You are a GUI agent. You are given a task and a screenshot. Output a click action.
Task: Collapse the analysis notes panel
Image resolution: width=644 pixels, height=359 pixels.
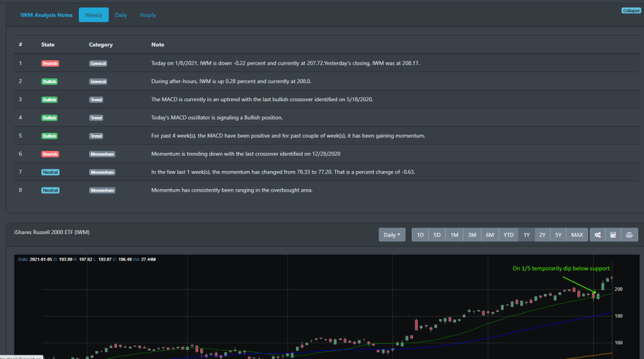click(631, 11)
